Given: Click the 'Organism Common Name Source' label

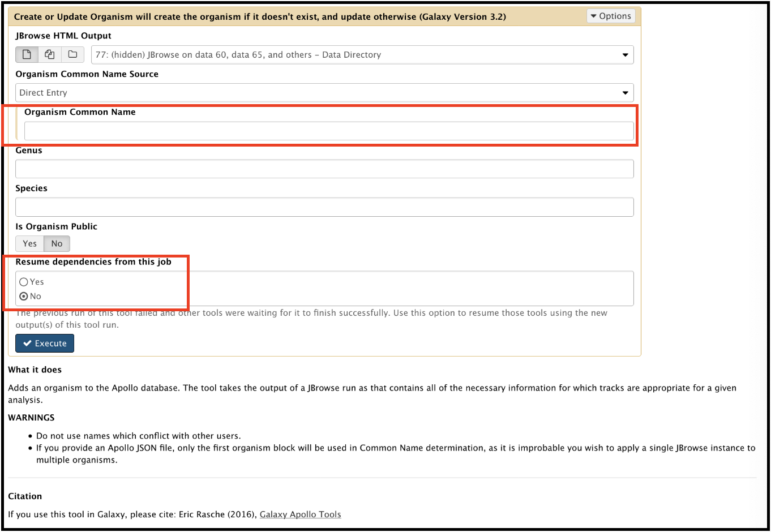Looking at the screenshot, I should [87, 74].
